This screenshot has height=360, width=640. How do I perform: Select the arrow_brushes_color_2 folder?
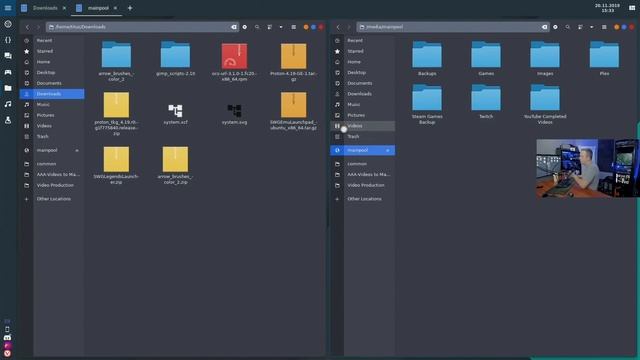[116, 61]
